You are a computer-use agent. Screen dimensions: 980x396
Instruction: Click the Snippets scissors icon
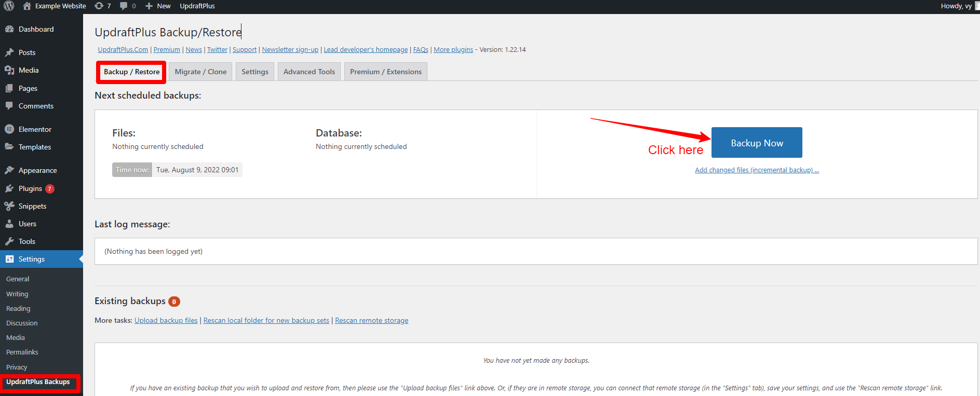click(9, 206)
